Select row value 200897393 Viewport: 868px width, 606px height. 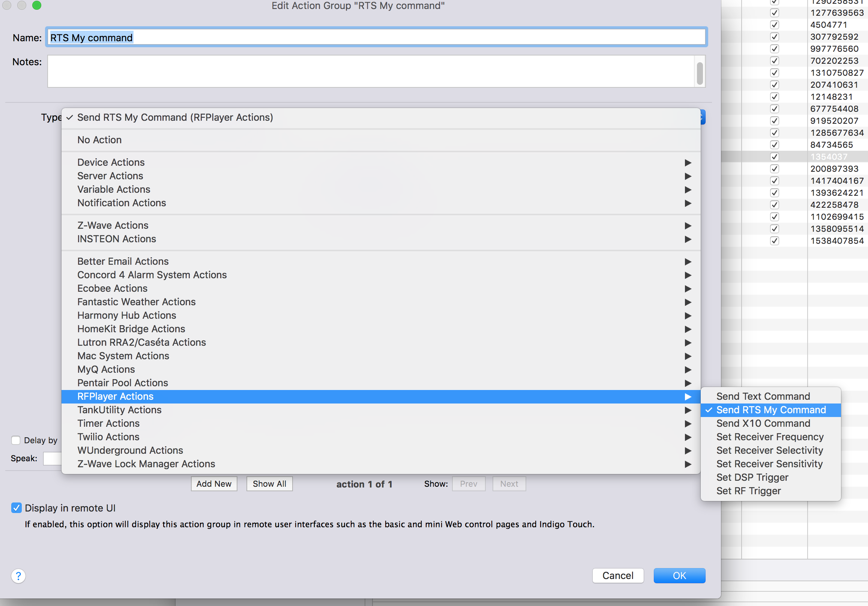pyautogui.click(x=834, y=169)
